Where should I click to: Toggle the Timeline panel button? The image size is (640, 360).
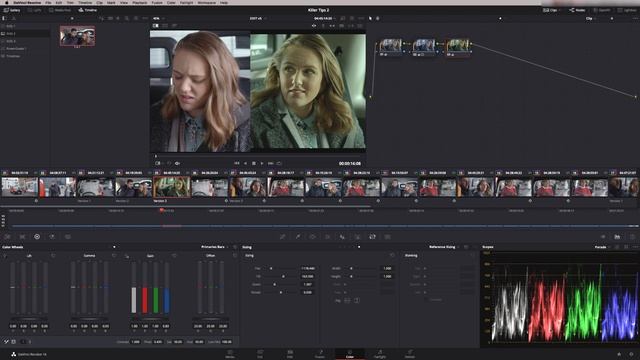coord(88,10)
